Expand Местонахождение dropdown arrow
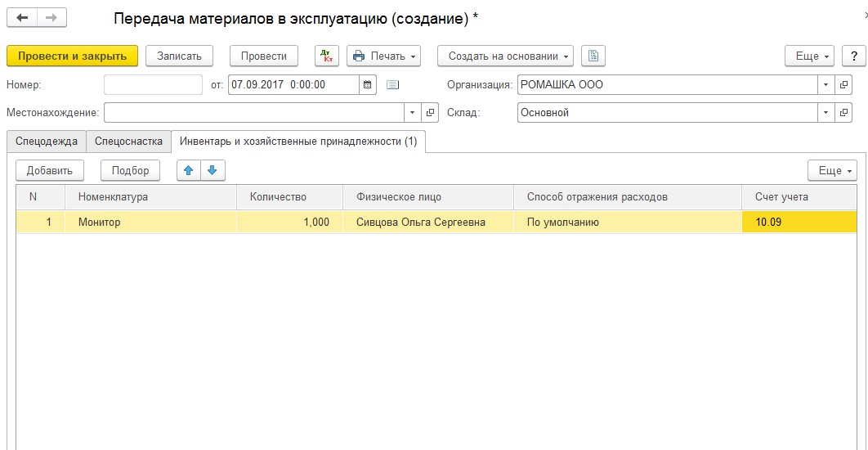The width and height of the screenshot is (868, 450). pyautogui.click(x=413, y=113)
